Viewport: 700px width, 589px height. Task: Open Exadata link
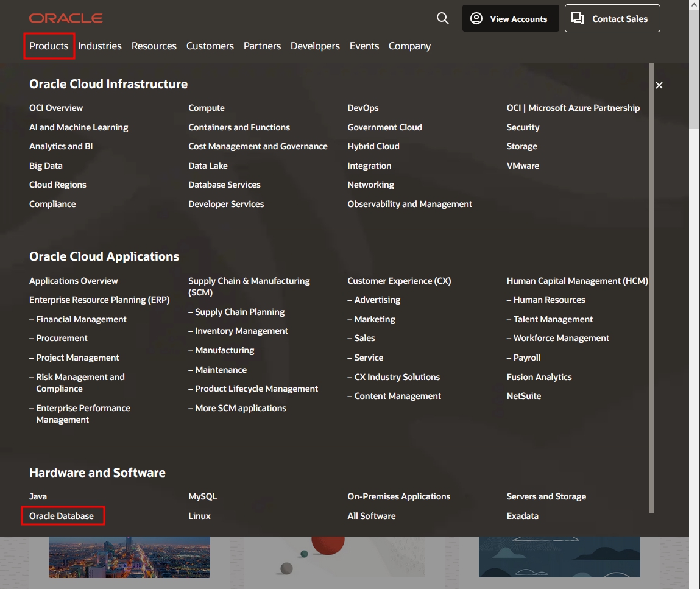[522, 517]
